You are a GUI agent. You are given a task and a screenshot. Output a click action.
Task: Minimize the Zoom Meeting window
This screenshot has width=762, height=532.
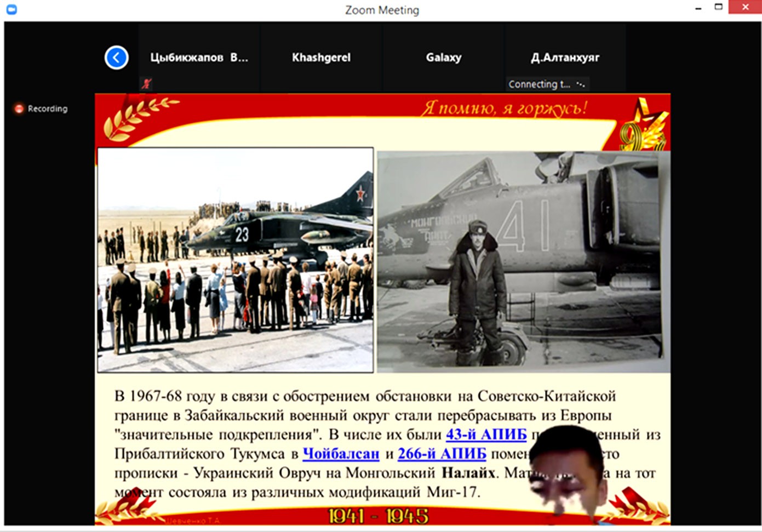click(x=698, y=8)
